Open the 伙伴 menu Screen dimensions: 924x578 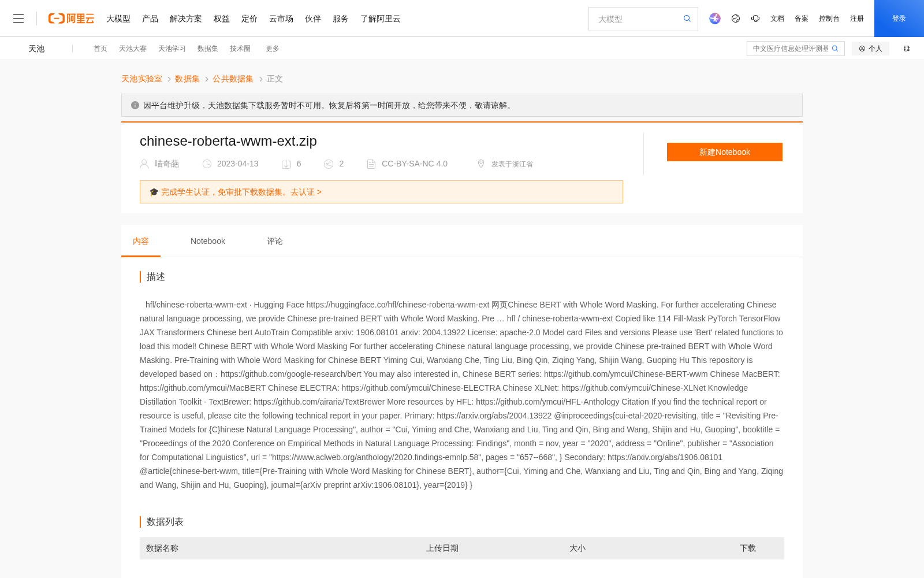pos(313,18)
